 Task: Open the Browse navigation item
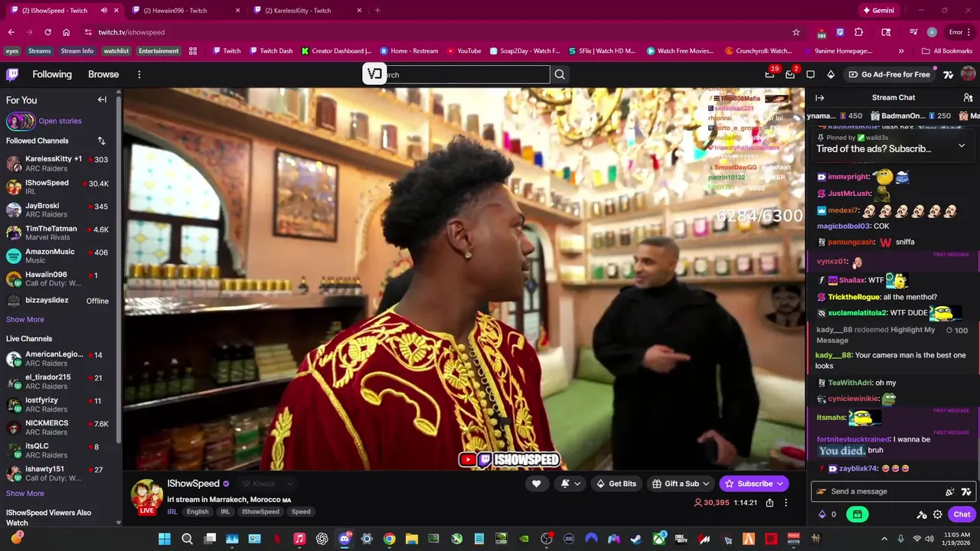[103, 74]
